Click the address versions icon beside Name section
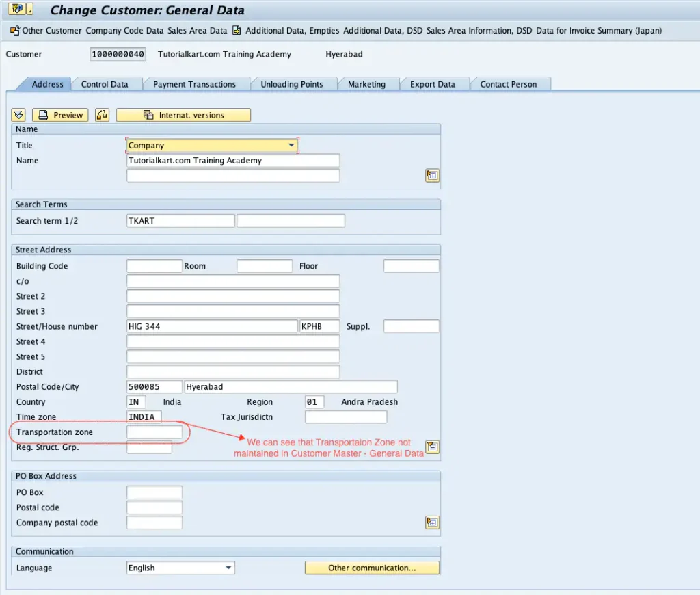Viewport: 700px width, 595px height. (432, 175)
